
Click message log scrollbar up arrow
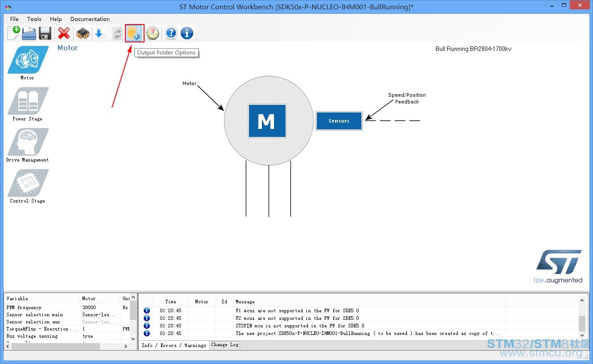582,300
